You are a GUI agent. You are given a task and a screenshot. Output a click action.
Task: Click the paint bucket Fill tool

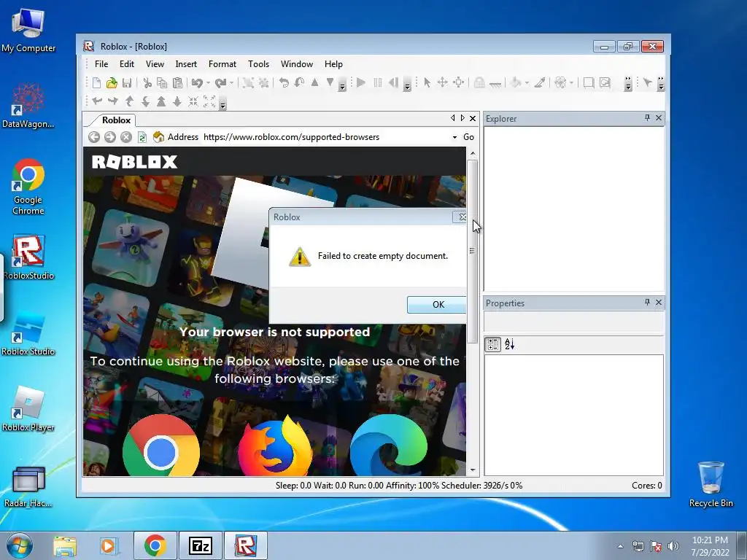tap(516, 83)
